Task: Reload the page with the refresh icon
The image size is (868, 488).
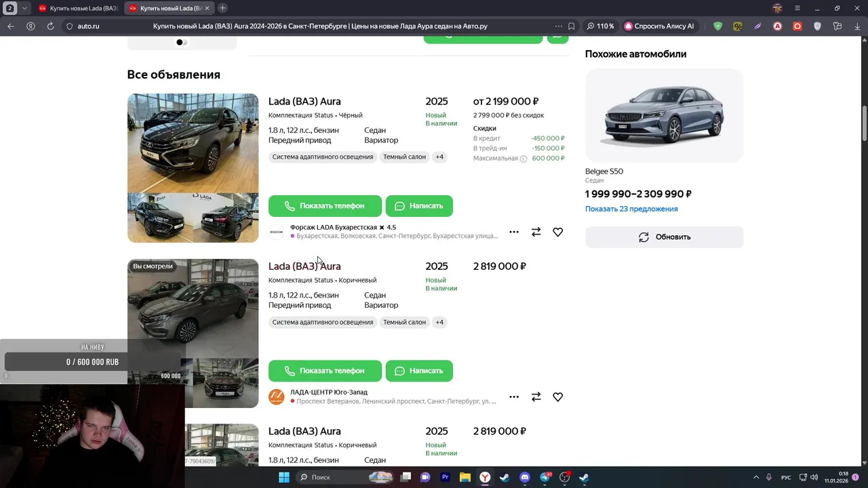Action: [x=50, y=26]
